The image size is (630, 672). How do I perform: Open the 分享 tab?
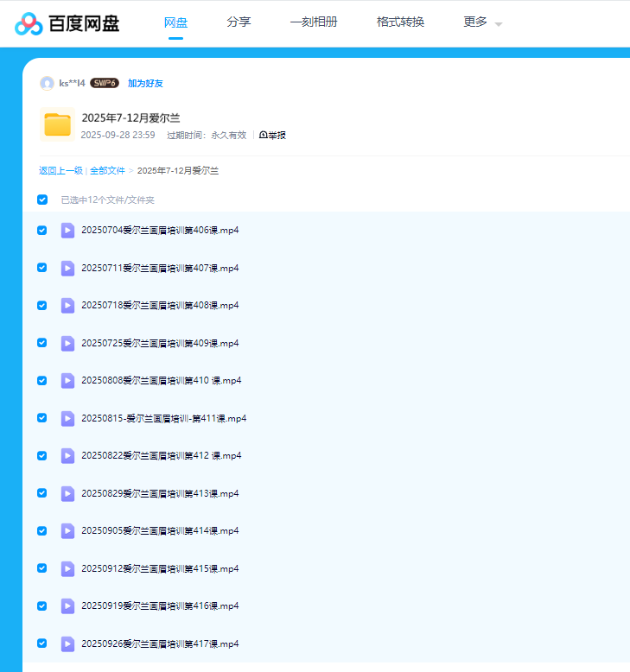239,22
